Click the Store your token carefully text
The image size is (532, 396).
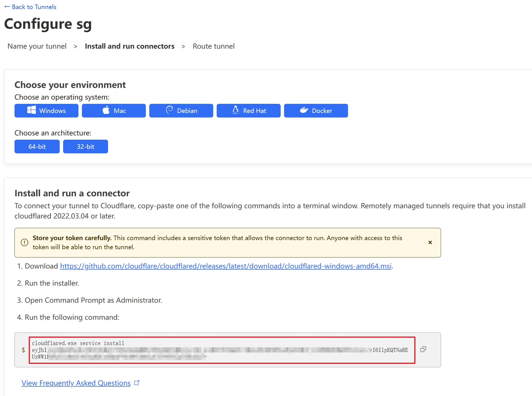coord(72,238)
